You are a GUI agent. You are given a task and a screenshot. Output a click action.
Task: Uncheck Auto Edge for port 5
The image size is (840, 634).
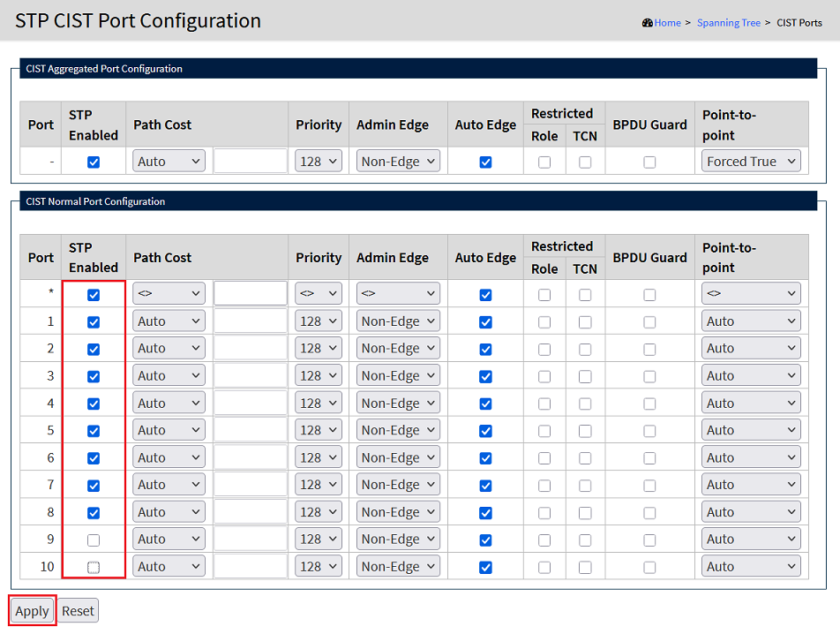[x=485, y=431]
